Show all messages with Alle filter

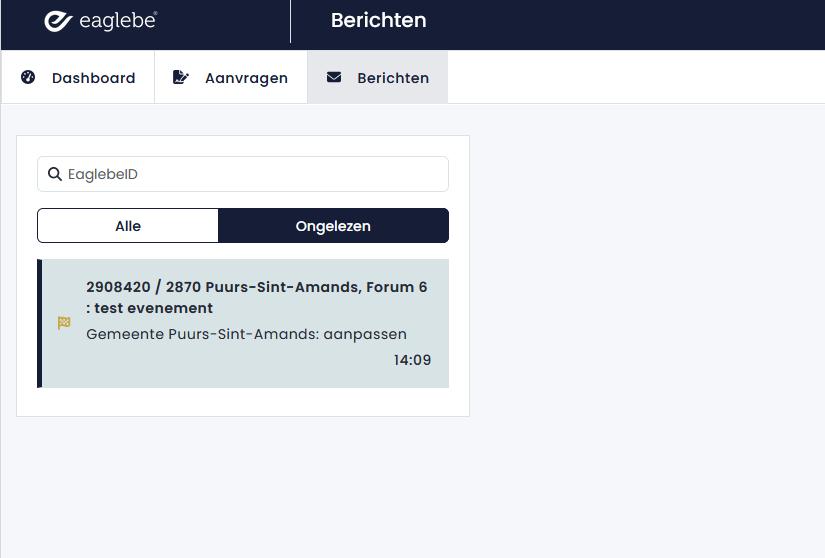[x=128, y=226]
